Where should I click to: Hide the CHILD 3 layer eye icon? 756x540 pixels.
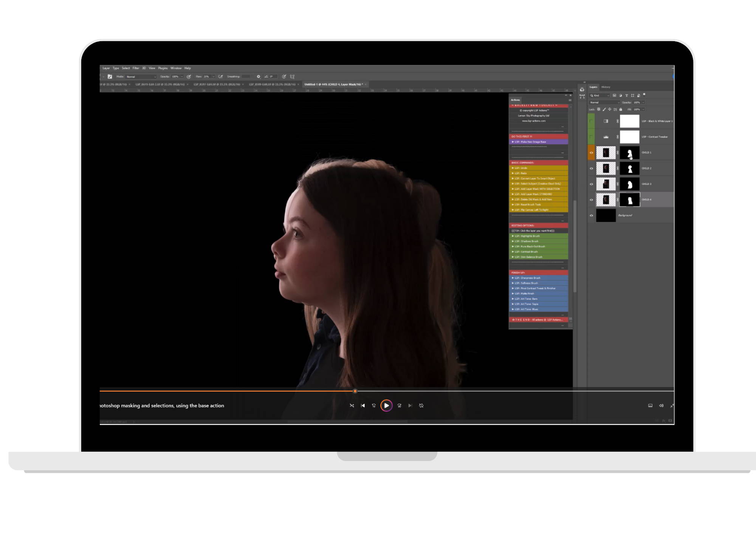pos(592,184)
